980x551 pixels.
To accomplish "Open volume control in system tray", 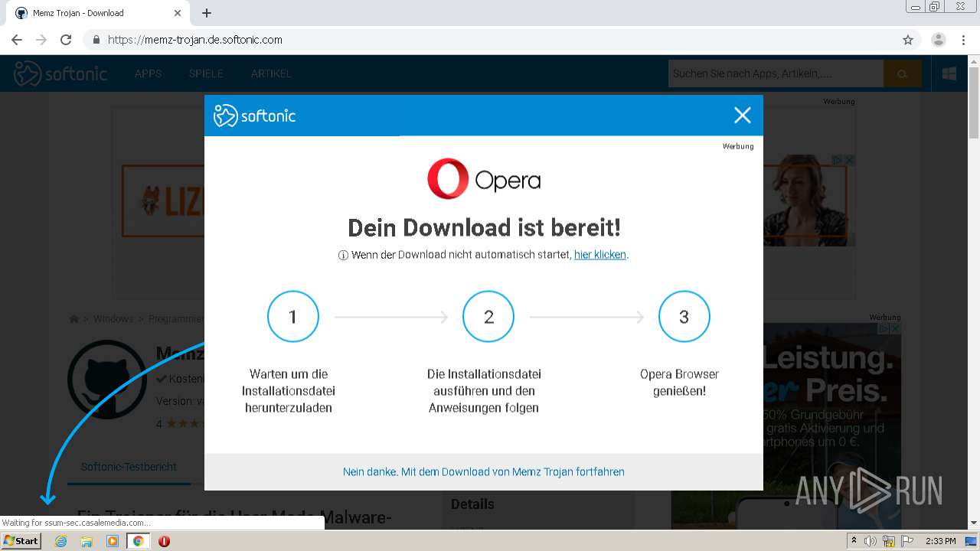I will click(871, 541).
